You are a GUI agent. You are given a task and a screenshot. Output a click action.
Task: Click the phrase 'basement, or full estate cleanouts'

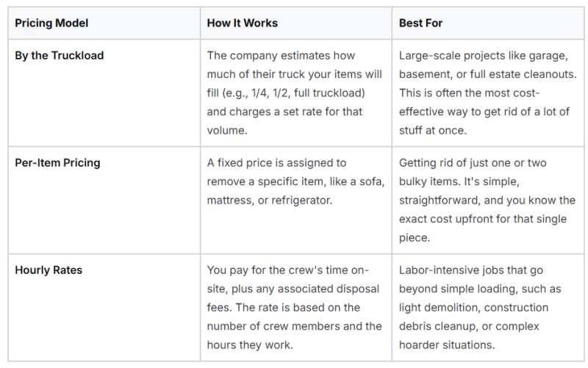coord(487,74)
